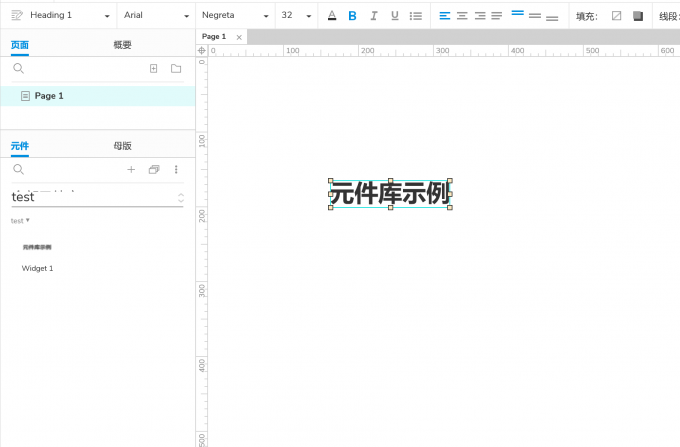Align text to top vertically
This screenshot has width=680, height=447.
tap(517, 13)
